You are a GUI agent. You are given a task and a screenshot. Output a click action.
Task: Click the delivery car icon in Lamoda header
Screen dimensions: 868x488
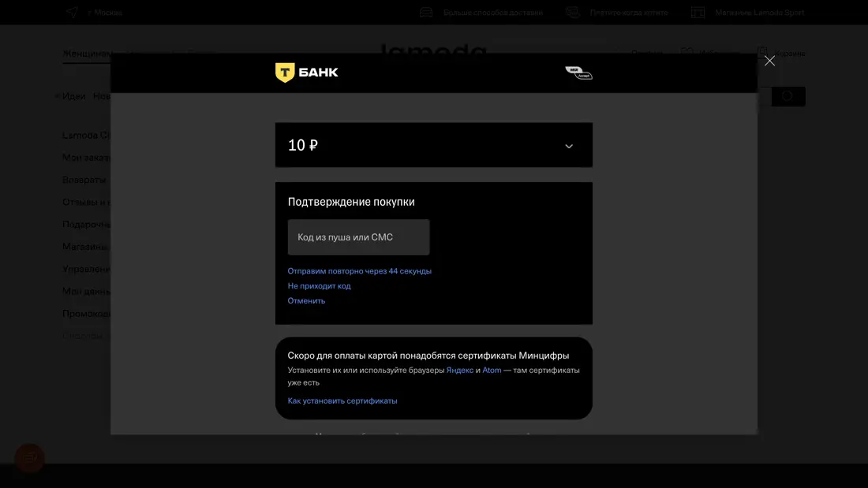click(x=426, y=12)
